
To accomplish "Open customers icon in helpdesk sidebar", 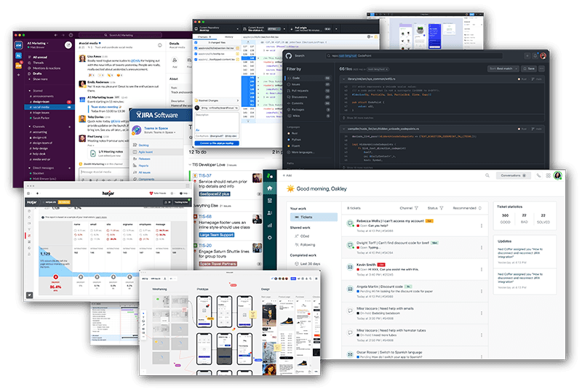I will pyautogui.click(x=270, y=212).
